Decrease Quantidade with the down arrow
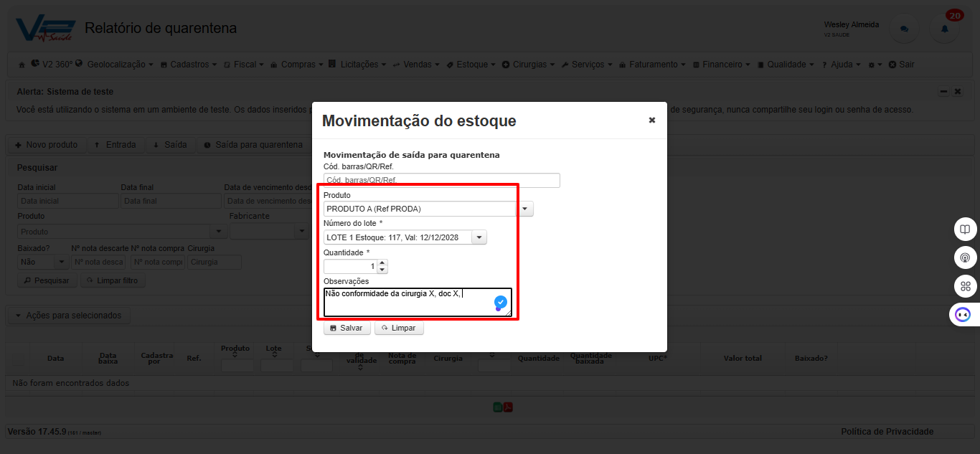This screenshot has height=454, width=980. pyautogui.click(x=382, y=270)
